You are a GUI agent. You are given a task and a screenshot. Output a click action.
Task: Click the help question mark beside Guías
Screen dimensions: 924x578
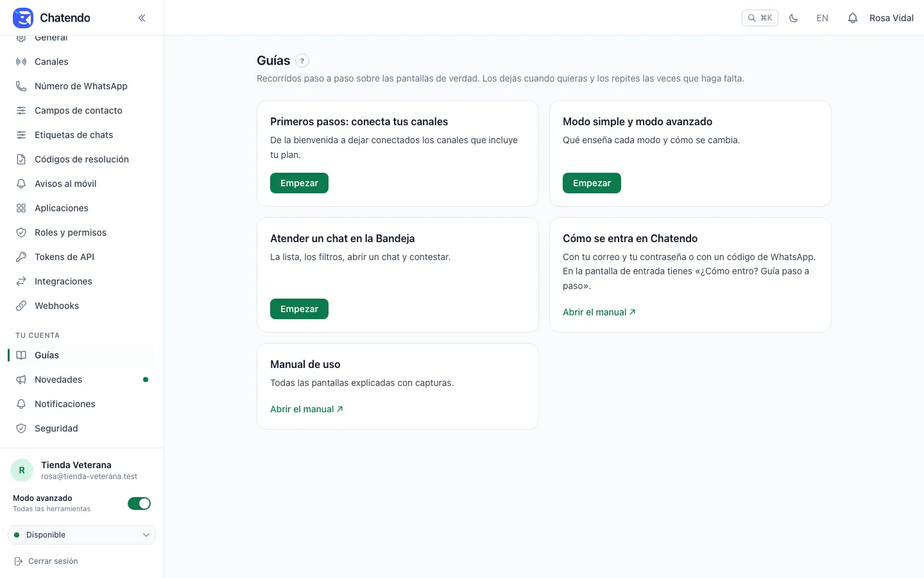[x=302, y=61]
